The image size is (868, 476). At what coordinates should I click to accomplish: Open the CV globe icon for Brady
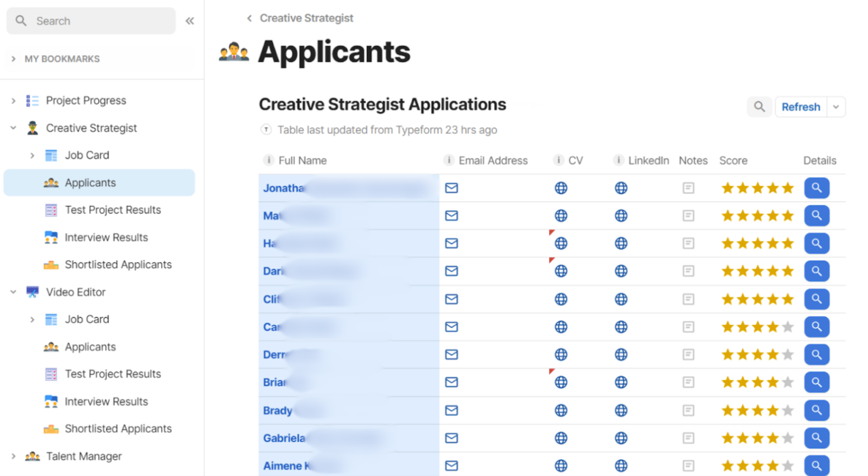click(x=561, y=410)
